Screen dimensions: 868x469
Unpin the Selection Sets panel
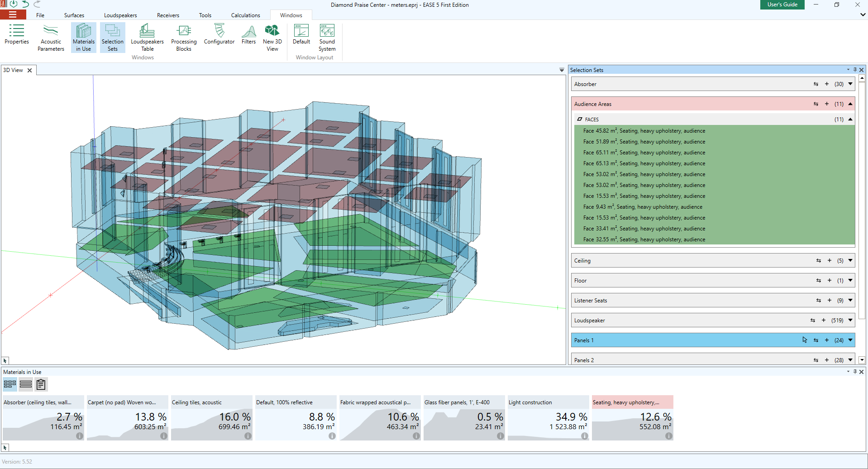[854, 70]
